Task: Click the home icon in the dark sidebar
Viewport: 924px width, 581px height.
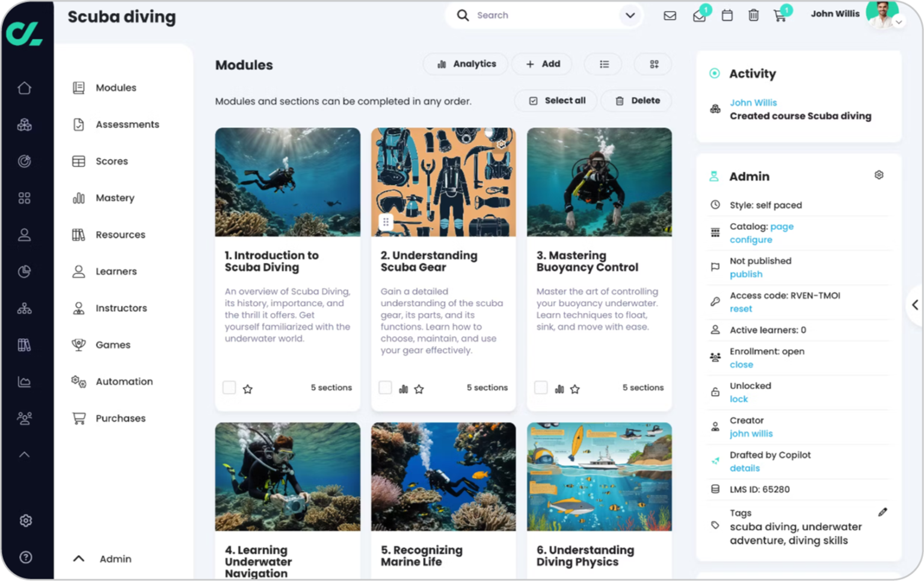Action: point(25,88)
